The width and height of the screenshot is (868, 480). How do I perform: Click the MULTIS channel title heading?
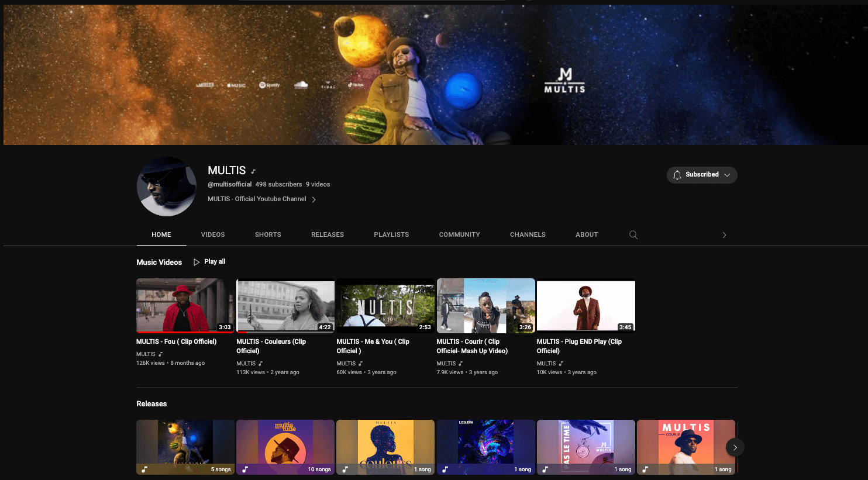tap(227, 170)
